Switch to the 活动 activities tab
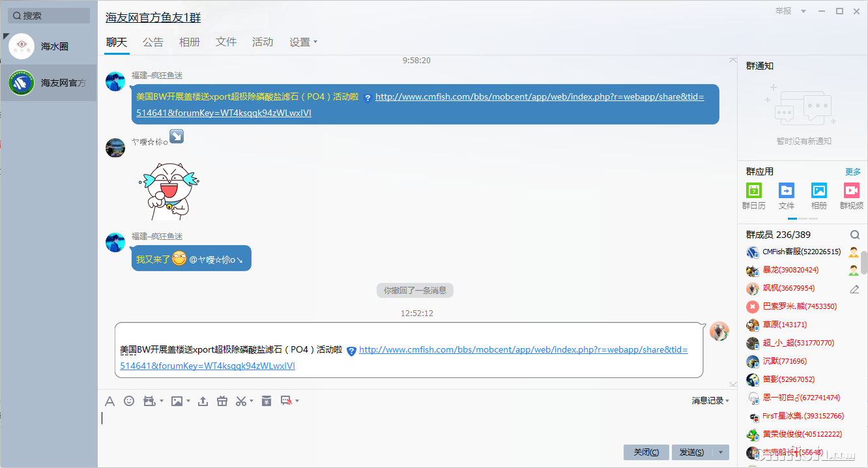The height and width of the screenshot is (468, 868). pos(263,42)
